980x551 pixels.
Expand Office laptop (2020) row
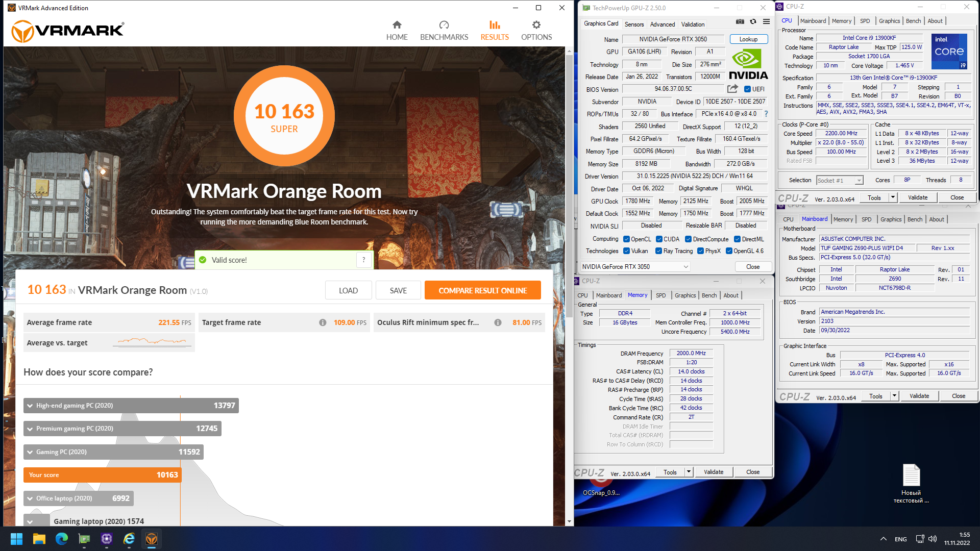point(79,498)
